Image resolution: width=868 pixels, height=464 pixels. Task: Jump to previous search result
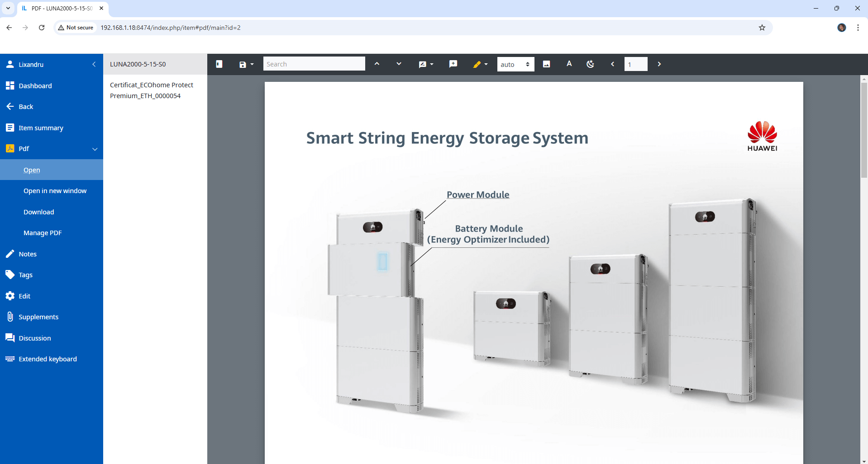pos(377,64)
